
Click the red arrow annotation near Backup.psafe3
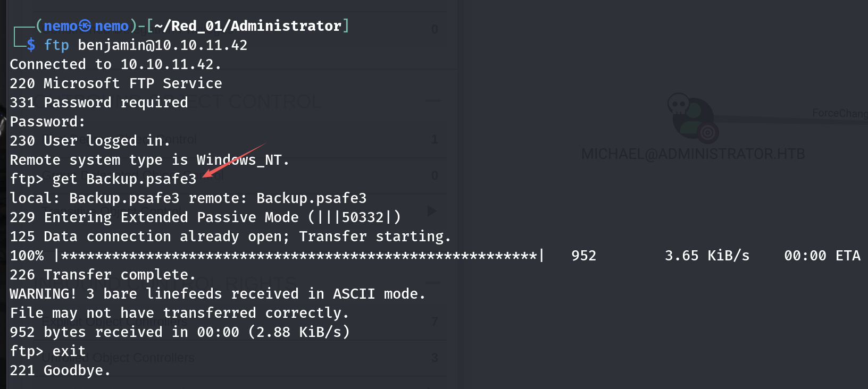[234, 159]
